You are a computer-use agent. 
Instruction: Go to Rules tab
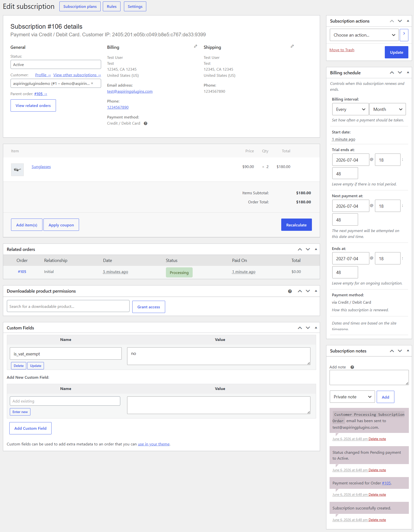click(x=112, y=6)
